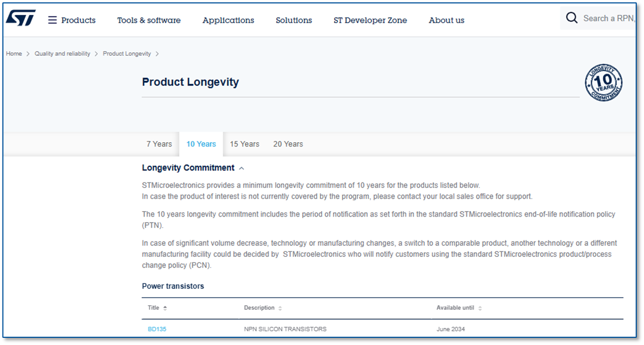This screenshot has height=345, width=644.
Task: Click the Search a RPN input field
Action: click(x=608, y=18)
